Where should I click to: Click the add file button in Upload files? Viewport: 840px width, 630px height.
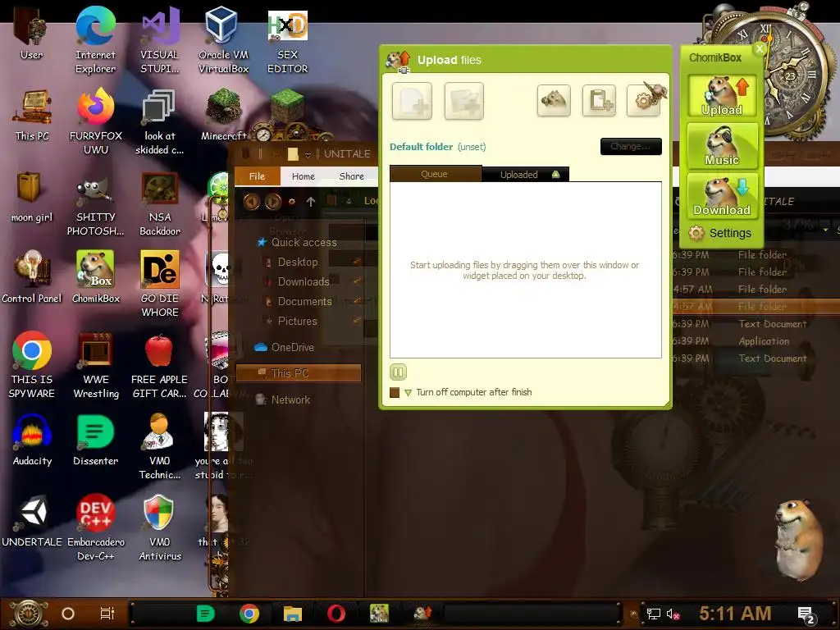(412, 101)
